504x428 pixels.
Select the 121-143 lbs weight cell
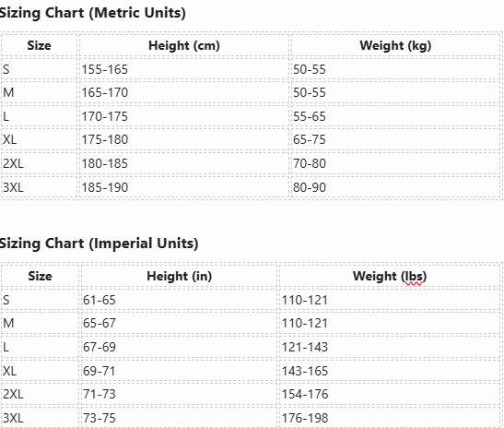click(x=390, y=347)
